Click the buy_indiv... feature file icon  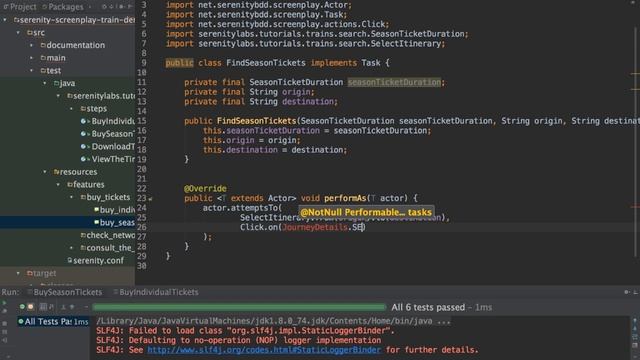(x=97, y=209)
